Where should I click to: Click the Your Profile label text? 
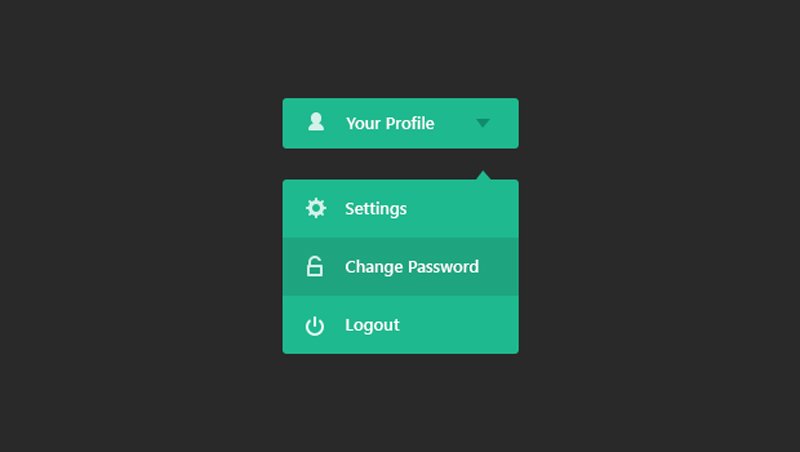pyautogui.click(x=390, y=123)
